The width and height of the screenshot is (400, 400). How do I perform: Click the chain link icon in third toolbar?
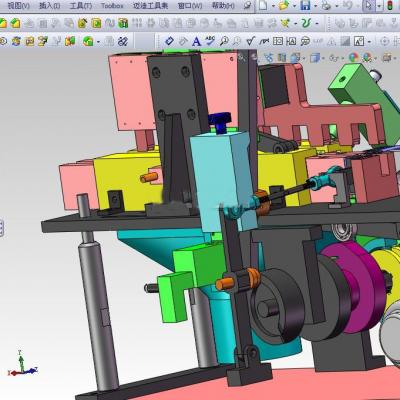click(123, 41)
